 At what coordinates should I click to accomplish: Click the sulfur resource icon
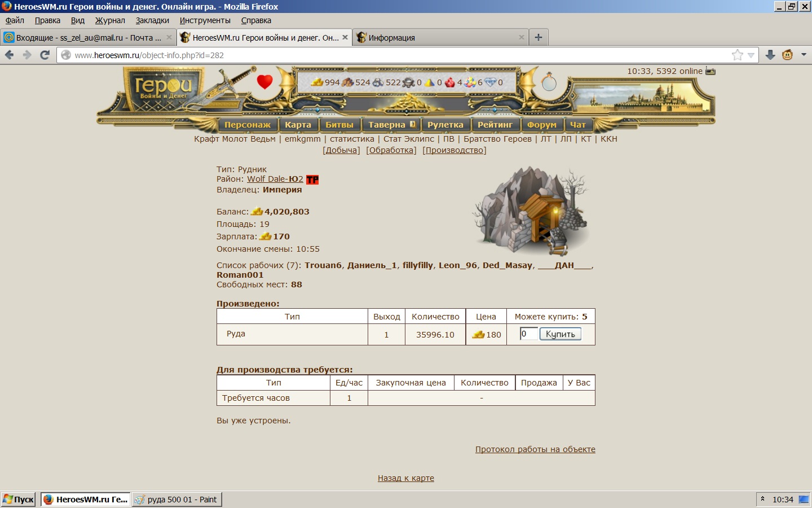(430, 82)
